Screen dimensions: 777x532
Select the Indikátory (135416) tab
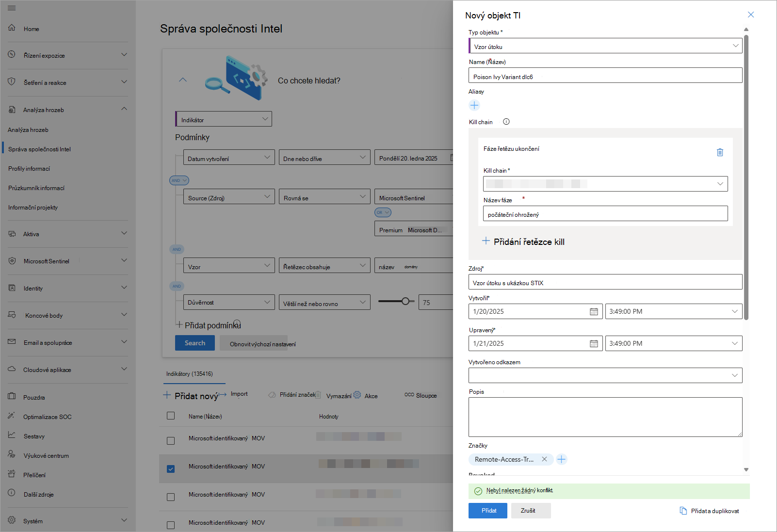[x=190, y=374]
